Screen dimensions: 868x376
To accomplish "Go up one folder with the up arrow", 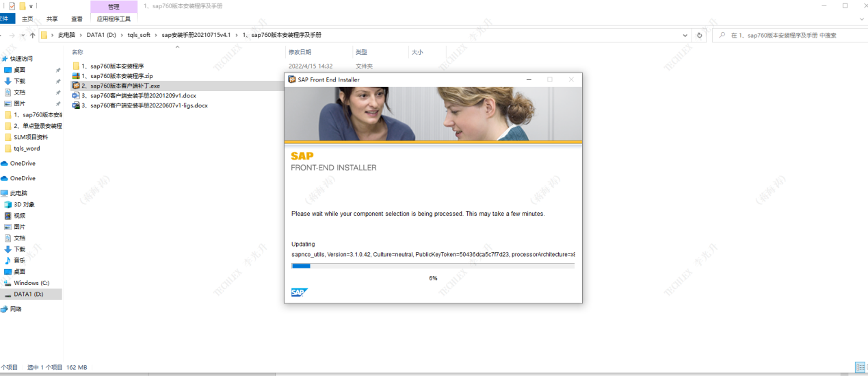I will tap(32, 35).
